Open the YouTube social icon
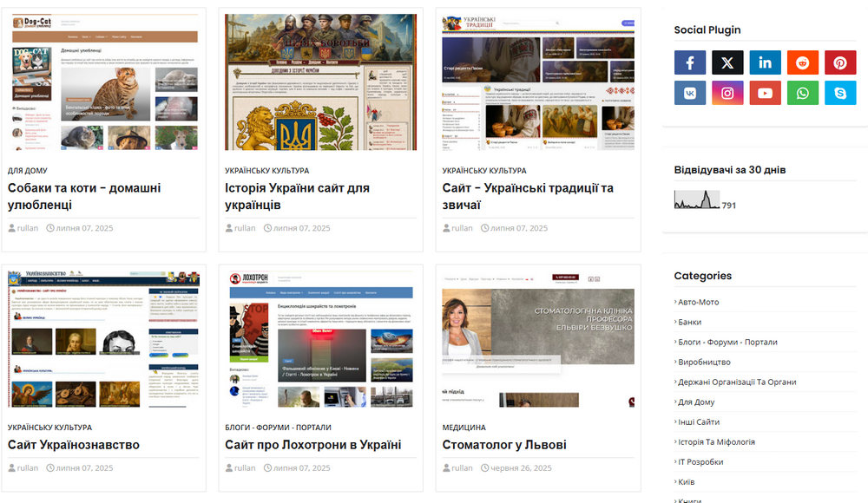868x503 pixels. [x=765, y=93]
